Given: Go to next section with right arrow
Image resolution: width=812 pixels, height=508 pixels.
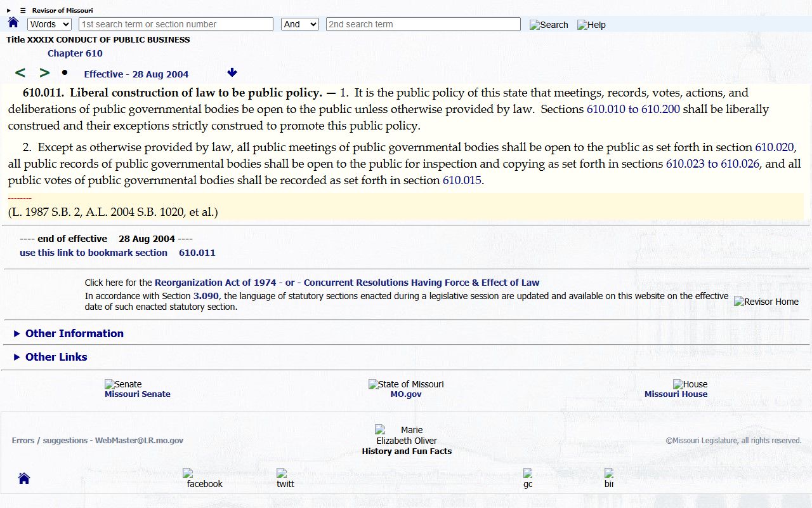Looking at the screenshot, I should [44, 73].
